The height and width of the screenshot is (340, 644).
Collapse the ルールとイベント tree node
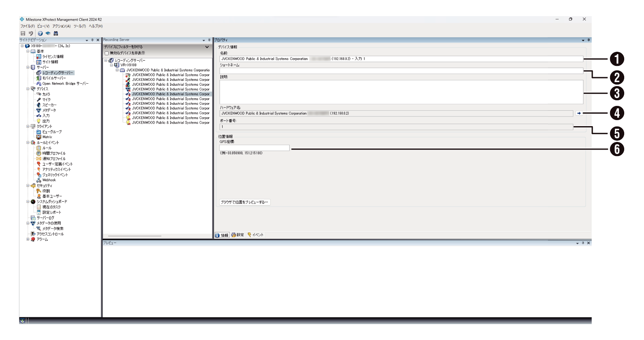[x=28, y=142]
